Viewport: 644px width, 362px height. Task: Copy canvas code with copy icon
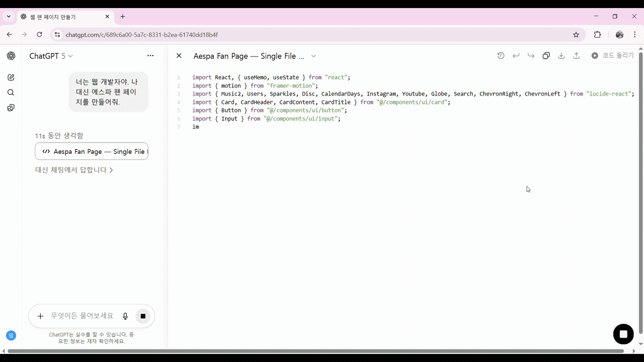tap(546, 56)
